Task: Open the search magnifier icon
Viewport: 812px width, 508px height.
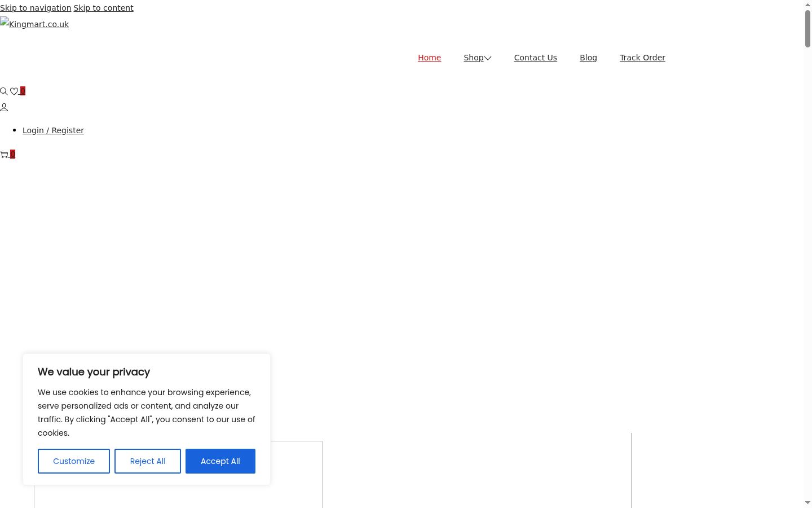Action: click(x=4, y=91)
